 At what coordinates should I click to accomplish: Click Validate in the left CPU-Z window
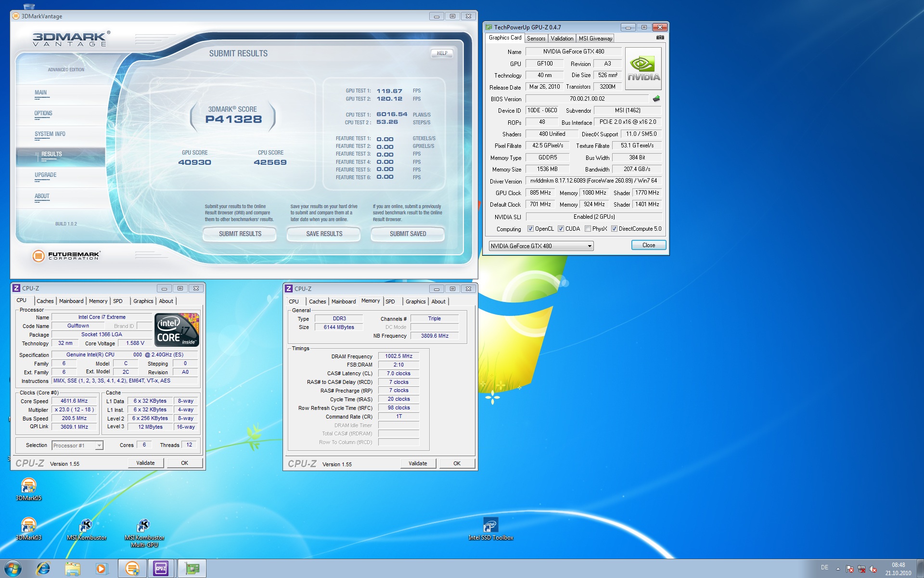[x=146, y=463]
